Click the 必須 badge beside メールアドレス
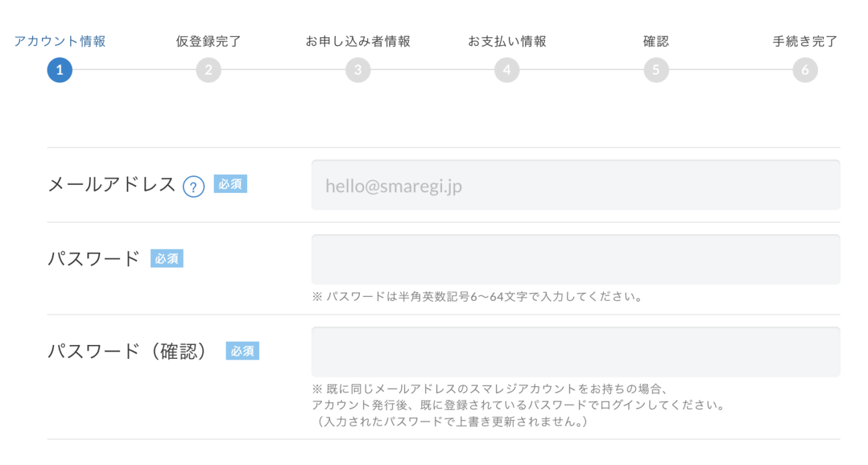The height and width of the screenshot is (465, 868). 230,184
